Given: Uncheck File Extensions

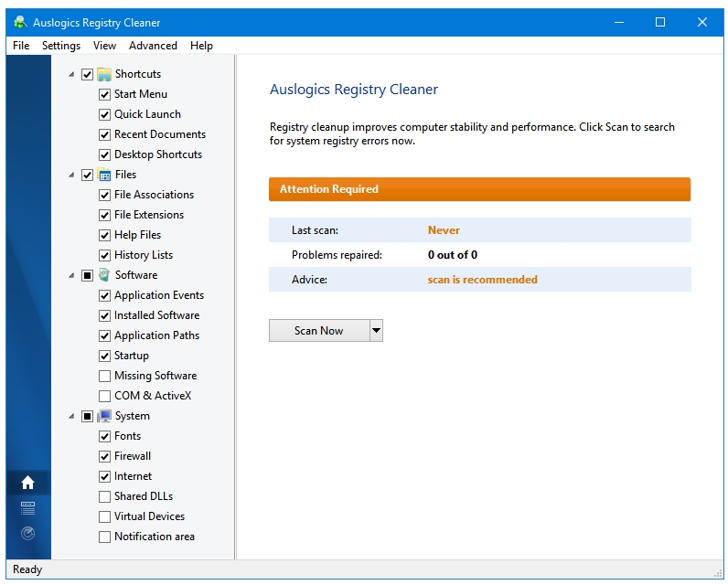Looking at the screenshot, I should tap(104, 215).
